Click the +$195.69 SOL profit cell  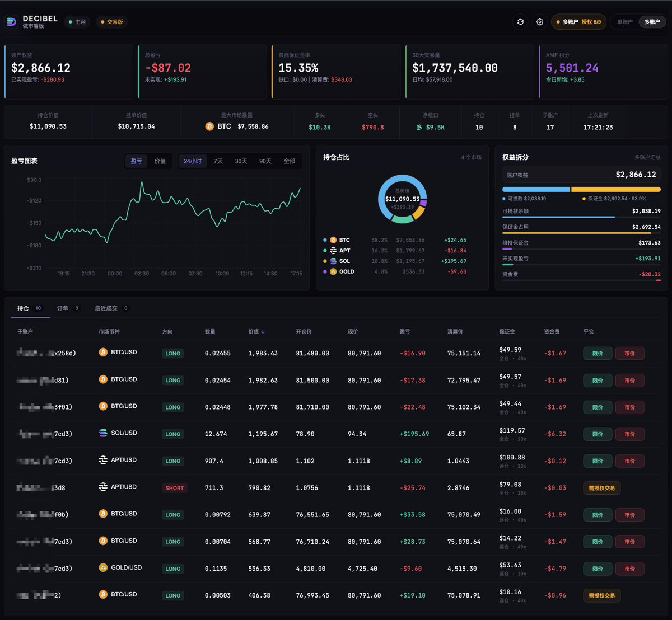click(x=414, y=434)
